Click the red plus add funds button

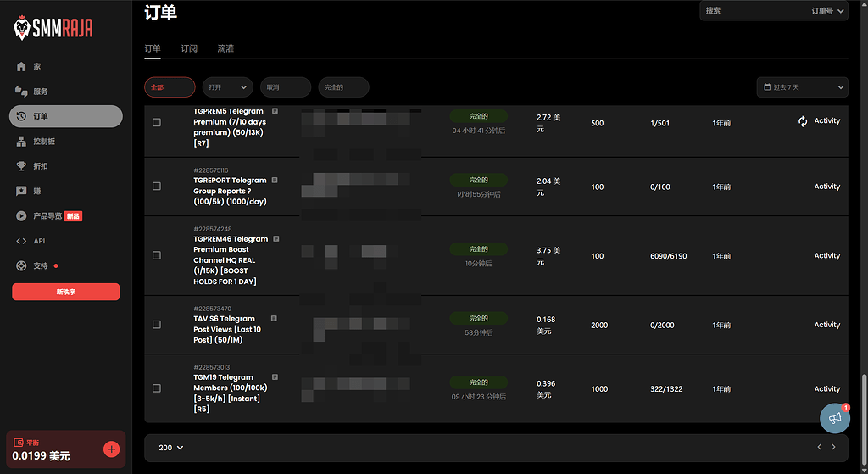pos(111,449)
